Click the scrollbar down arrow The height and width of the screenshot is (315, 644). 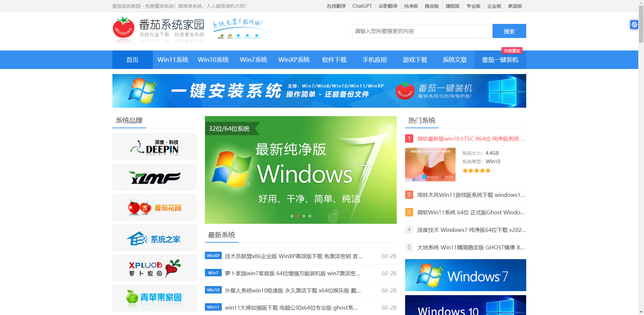point(641,312)
